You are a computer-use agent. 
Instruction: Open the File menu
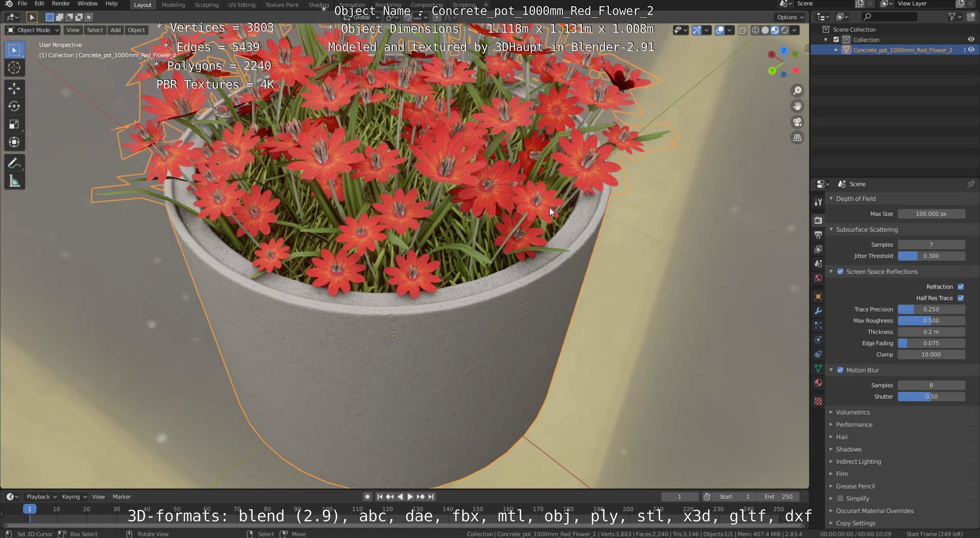pyautogui.click(x=22, y=3)
